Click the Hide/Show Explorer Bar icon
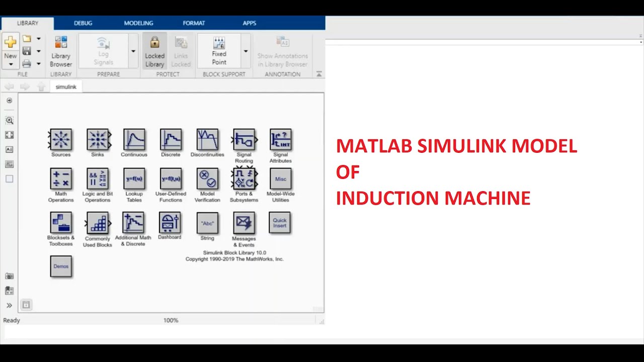 [x=9, y=101]
